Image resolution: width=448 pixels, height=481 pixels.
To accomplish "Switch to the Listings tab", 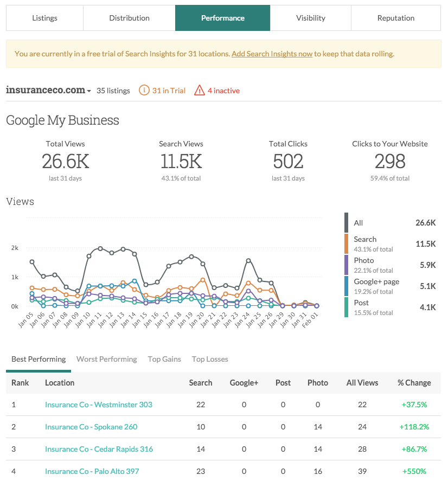I will (x=44, y=18).
